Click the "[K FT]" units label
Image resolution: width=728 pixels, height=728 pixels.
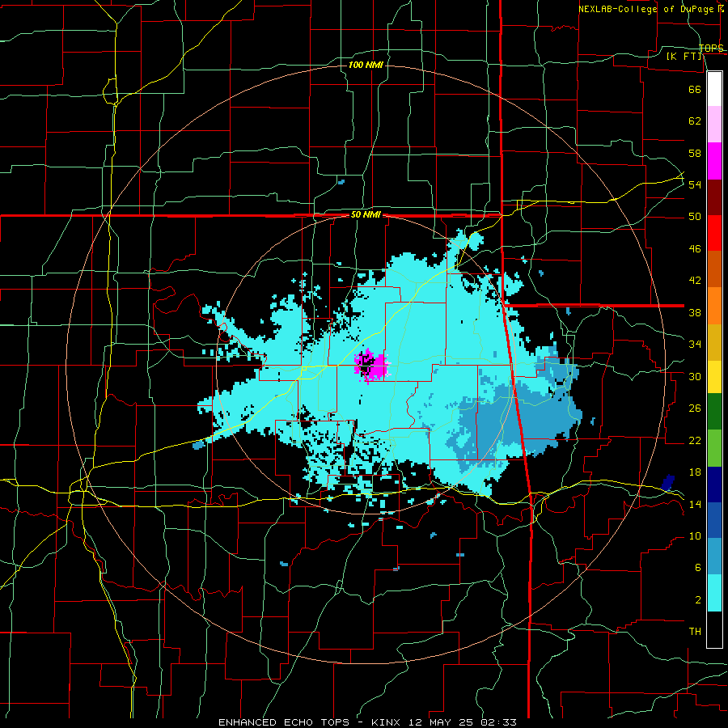(x=684, y=56)
